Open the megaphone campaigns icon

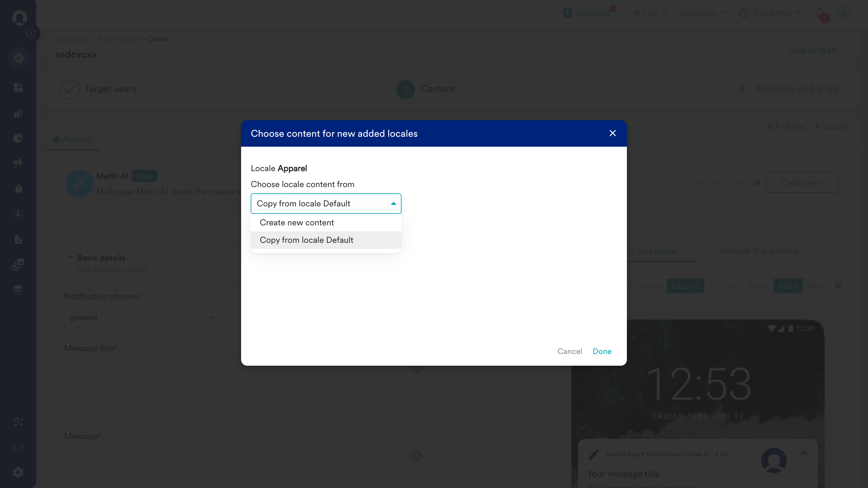18,163
